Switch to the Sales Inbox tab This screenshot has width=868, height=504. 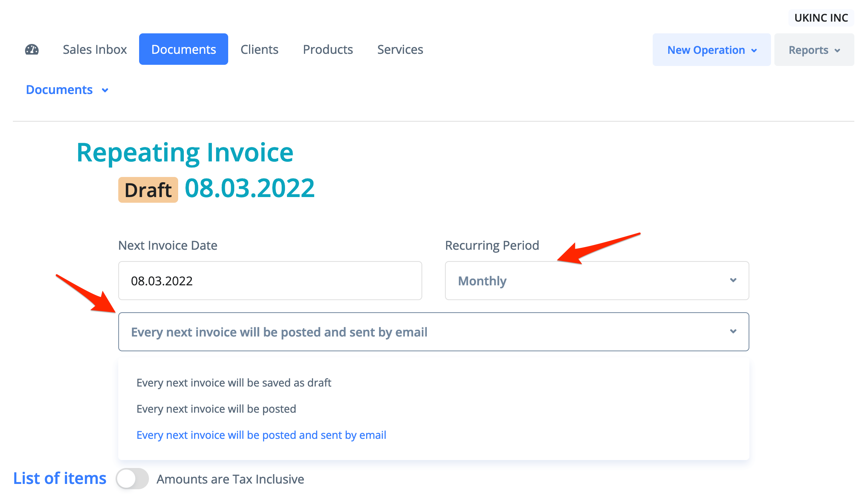pyautogui.click(x=95, y=50)
